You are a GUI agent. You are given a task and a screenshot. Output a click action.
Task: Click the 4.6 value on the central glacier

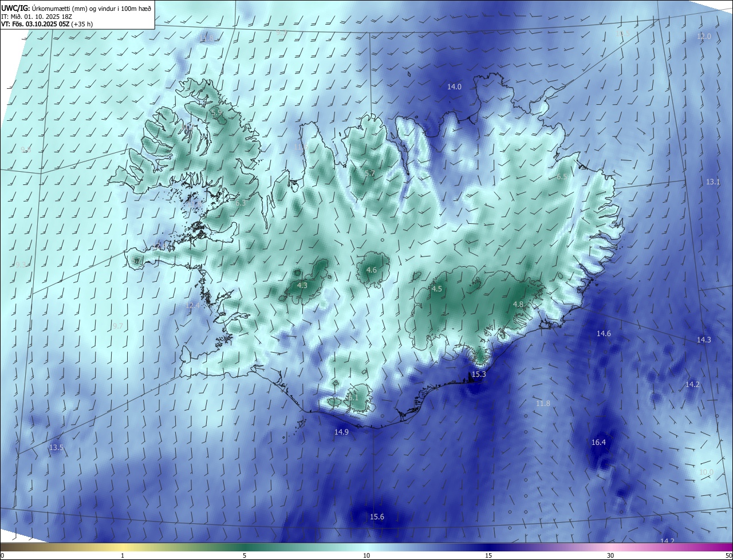pyautogui.click(x=371, y=270)
